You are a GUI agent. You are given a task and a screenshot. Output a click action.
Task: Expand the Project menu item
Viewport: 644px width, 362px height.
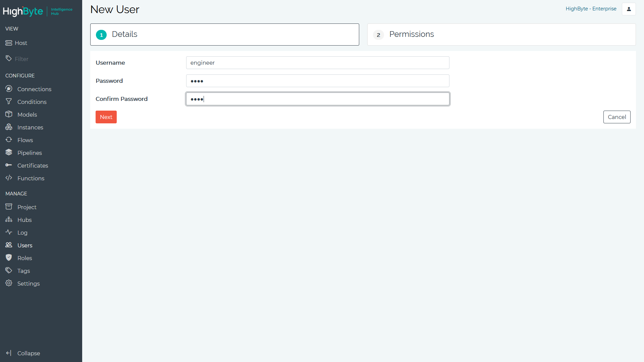coord(26,207)
